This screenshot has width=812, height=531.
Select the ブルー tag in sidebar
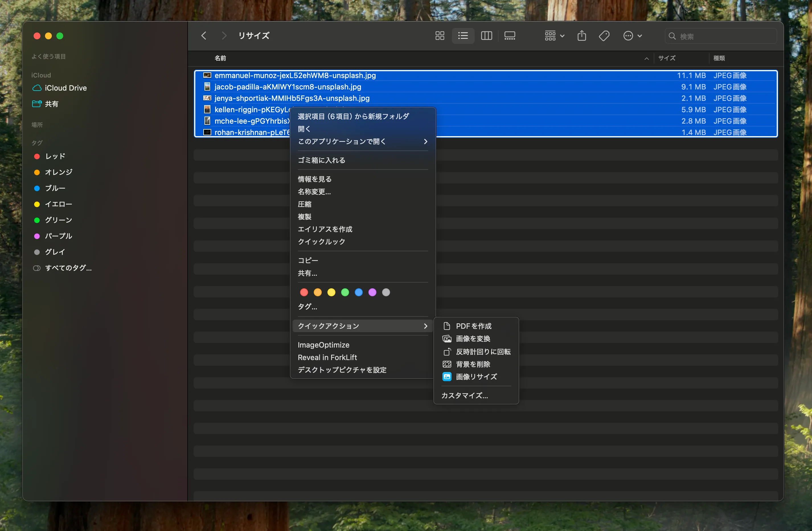(x=50, y=188)
